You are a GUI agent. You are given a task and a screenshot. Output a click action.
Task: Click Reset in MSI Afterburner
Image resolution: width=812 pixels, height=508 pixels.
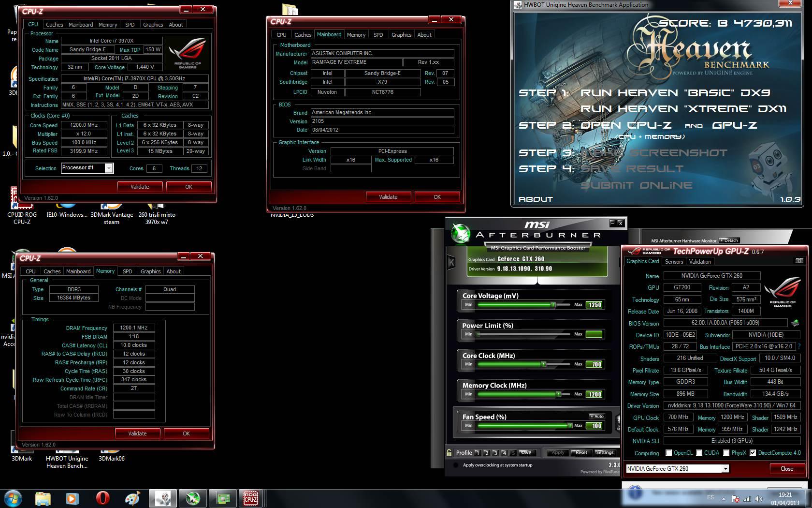coord(581,453)
